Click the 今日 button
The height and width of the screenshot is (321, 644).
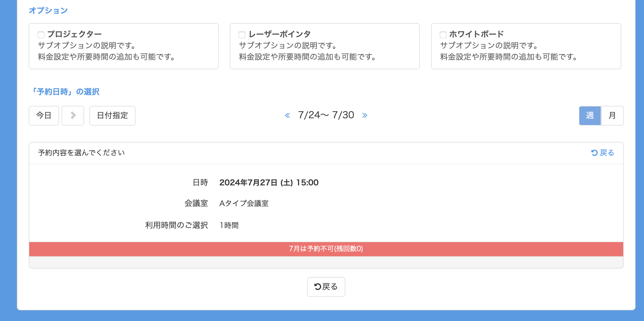(44, 115)
